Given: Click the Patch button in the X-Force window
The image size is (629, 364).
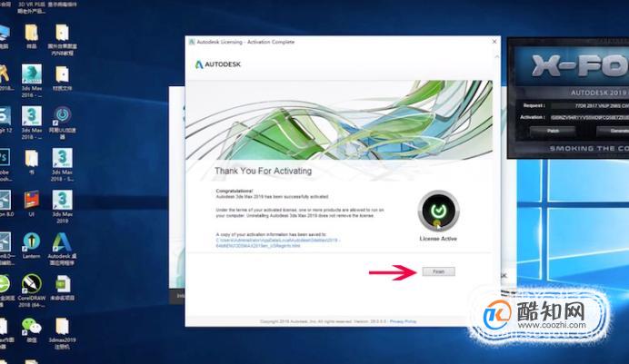Looking at the screenshot, I should click(553, 131).
